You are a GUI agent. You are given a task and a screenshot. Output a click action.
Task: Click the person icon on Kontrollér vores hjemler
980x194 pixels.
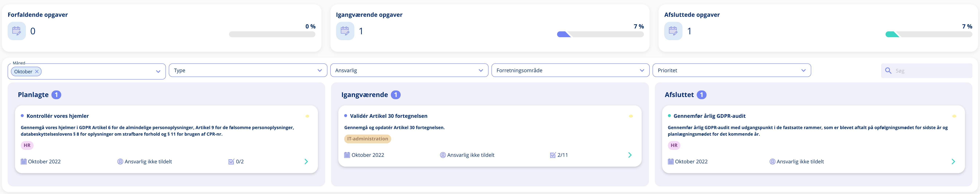(120, 162)
